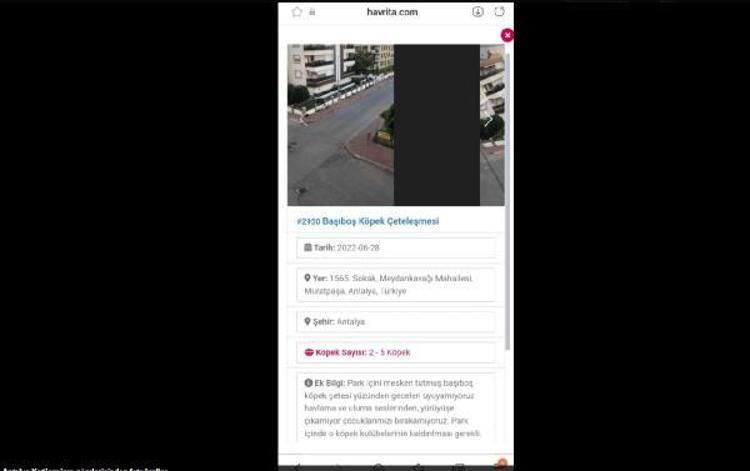Select the Şehir Antalya field
This screenshot has width=750, height=471.
coord(396,322)
